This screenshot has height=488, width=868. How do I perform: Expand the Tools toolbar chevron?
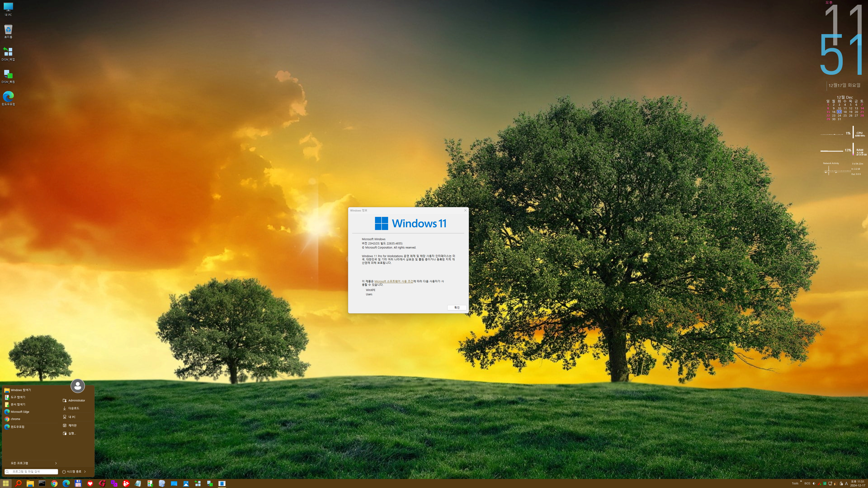point(801,481)
